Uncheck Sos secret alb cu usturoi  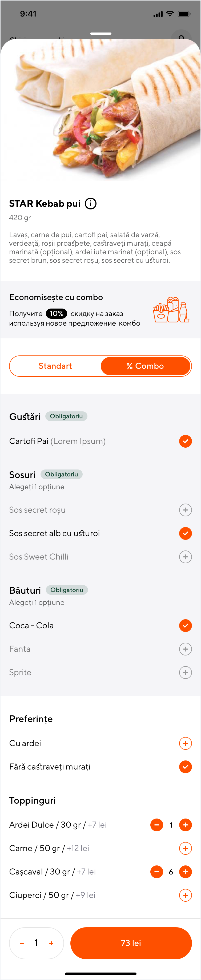tap(185, 533)
